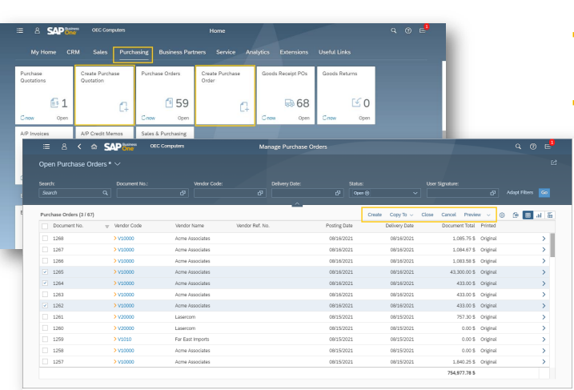
Task: Open user profile in Manage Purchase Orders
Action: coord(64,146)
